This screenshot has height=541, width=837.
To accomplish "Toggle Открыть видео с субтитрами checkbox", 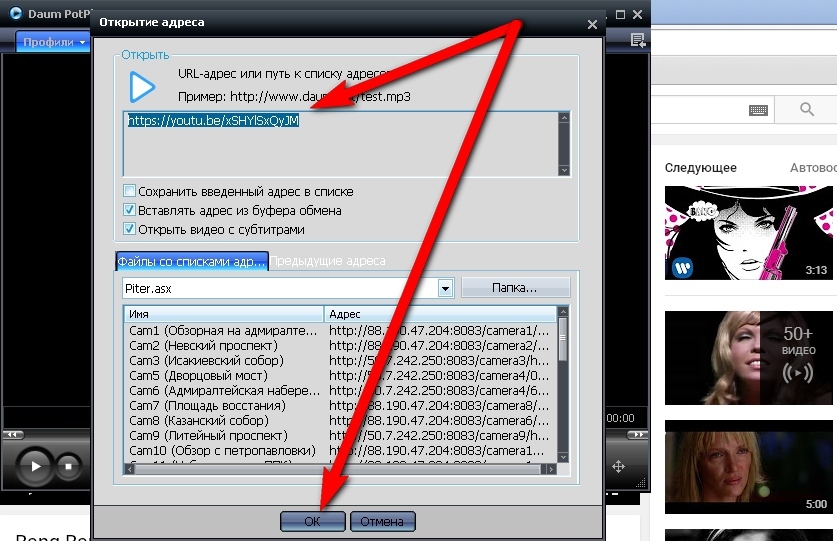I will (129, 229).
